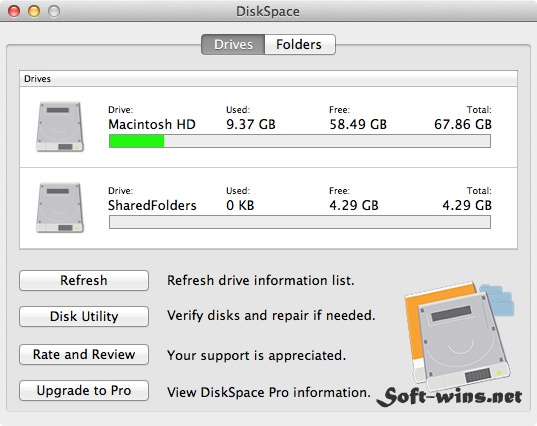Click the '67.86 GB' total value
The image size is (537, 426).
463,124
